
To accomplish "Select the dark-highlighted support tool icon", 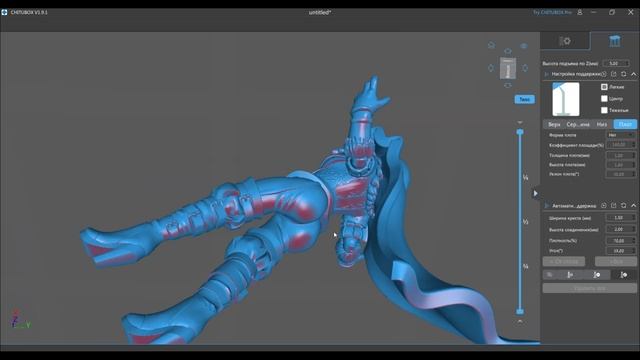I will point(624,275).
